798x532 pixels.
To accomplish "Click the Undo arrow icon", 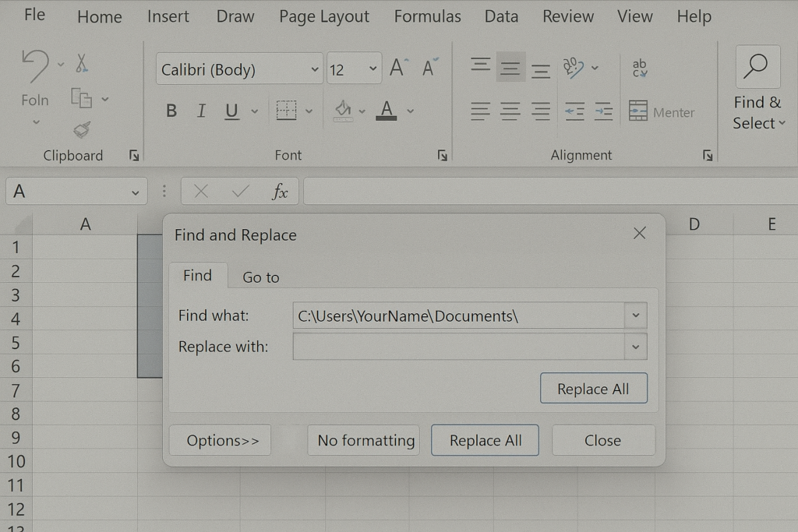I will tap(35, 65).
